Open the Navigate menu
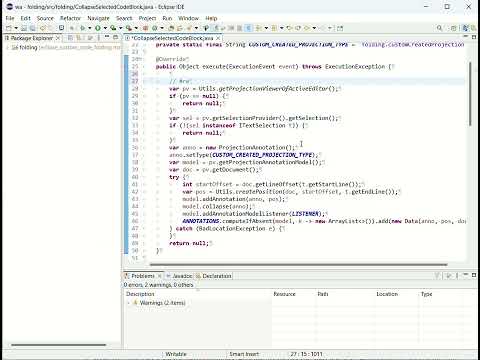This screenshot has width=480, height=360. point(98,18)
